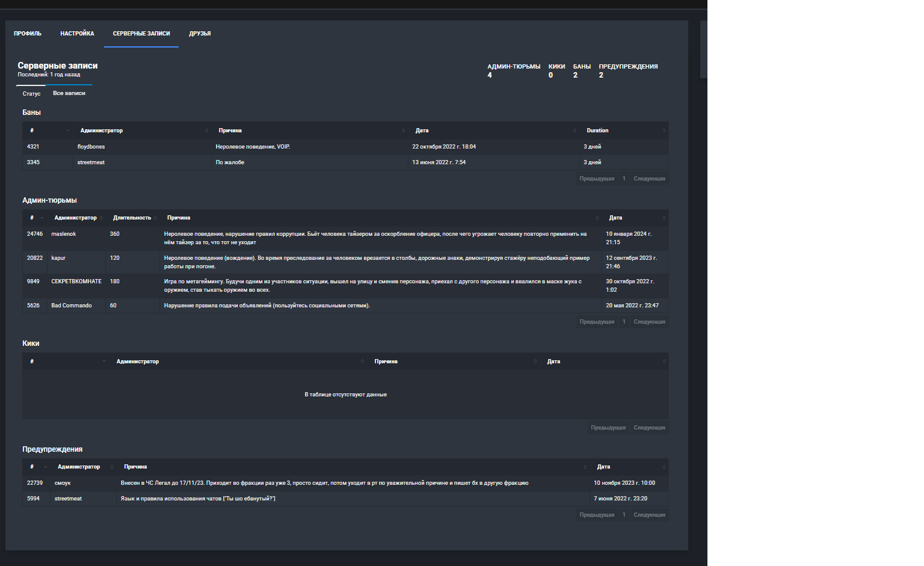The width and height of the screenshot is (924, 566).
Task: Click sort arrow on Баны Дата column
Action: tap(575, 131)
